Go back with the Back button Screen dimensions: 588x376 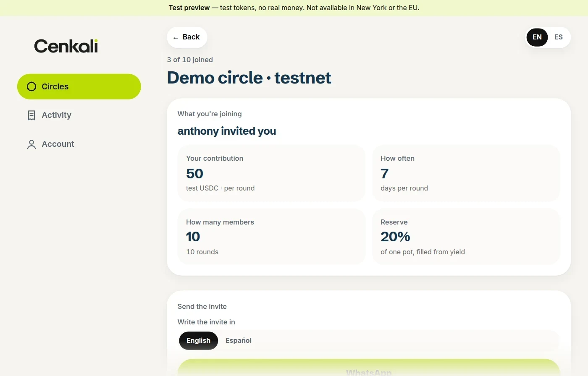pos(187,37)
